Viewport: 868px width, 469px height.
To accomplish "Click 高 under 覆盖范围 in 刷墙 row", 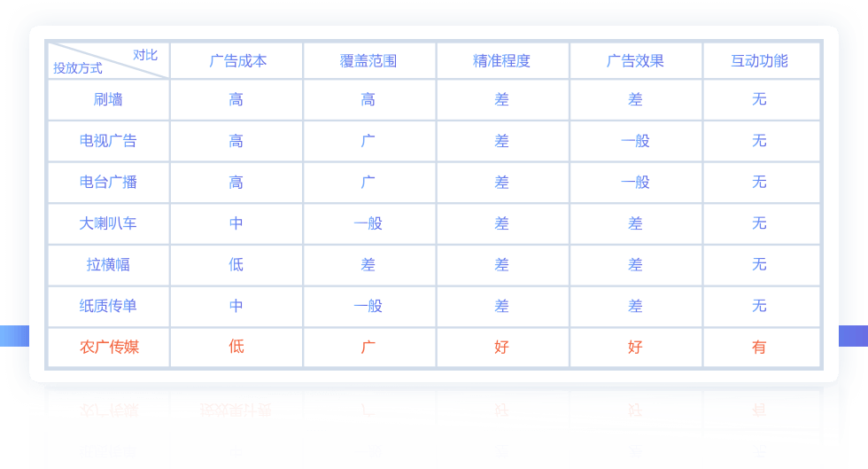I will (368, 100).
